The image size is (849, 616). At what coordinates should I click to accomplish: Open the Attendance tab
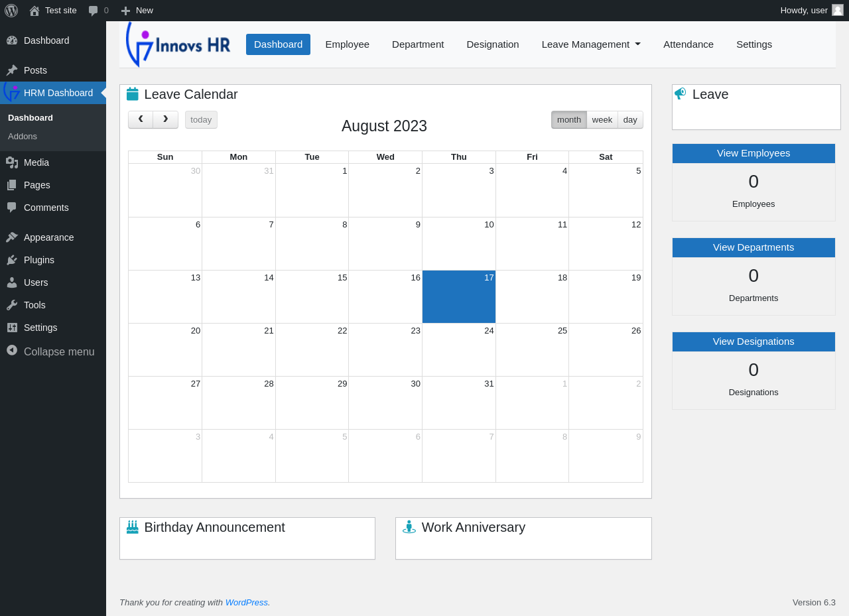pos(688,44)
